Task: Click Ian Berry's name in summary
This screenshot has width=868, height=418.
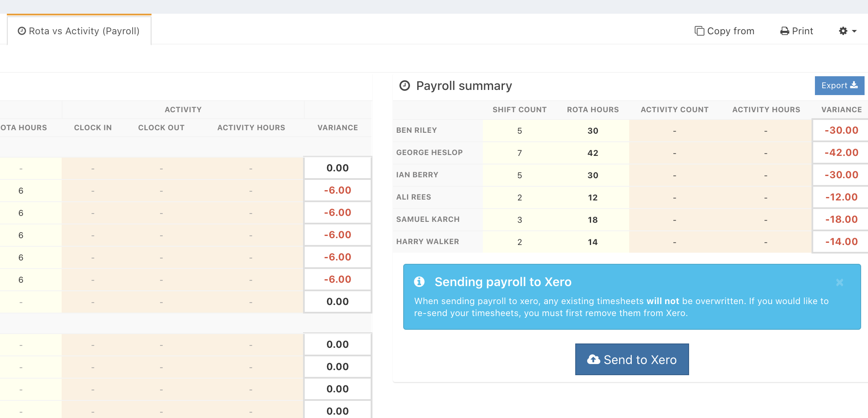Action: tap(417, 175)
